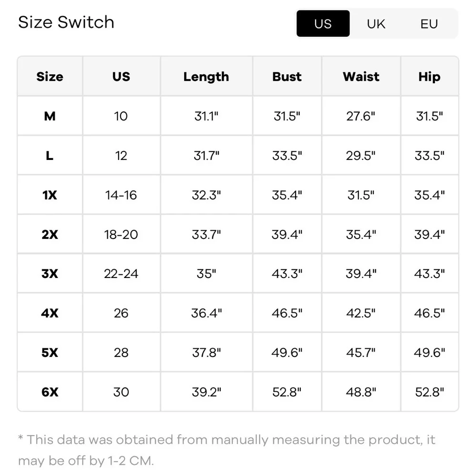Select the 2X size row label
The image size is (476, 476).
50,234
